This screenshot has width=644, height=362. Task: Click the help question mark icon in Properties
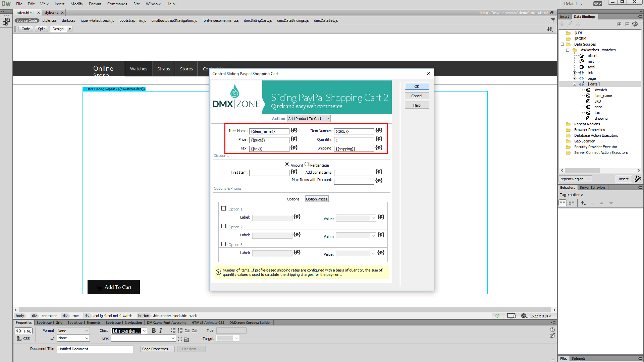pos(552,330)
